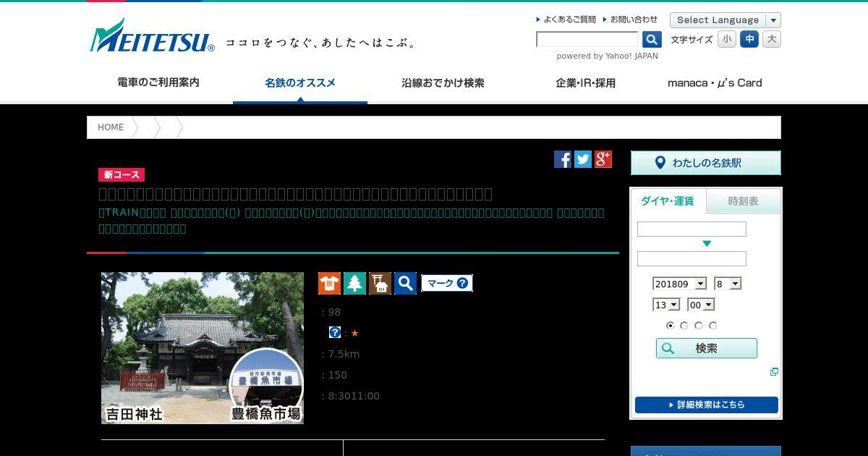
Task: Click the small external link icon in timetable panel
Action: point(774,371)
